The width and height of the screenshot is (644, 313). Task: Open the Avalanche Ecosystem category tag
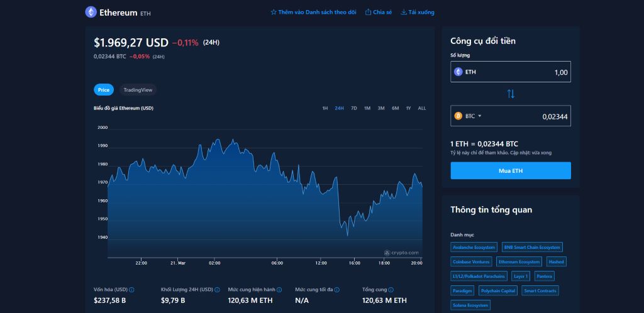[x=474, y=248]
